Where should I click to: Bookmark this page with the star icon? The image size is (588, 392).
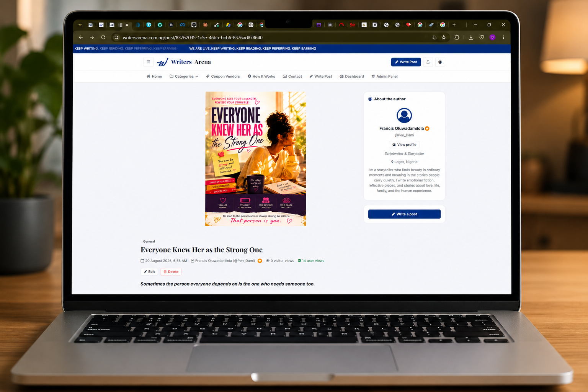tap(444, 38)
